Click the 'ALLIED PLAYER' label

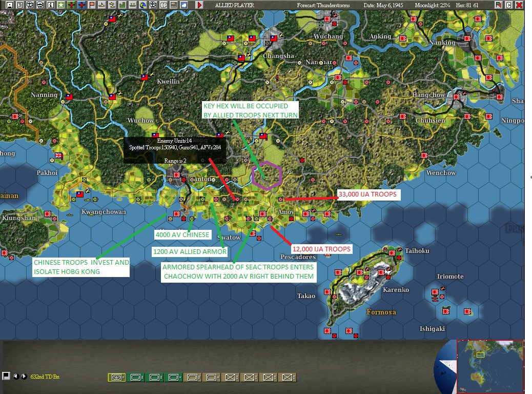click(x=234, y=5)
